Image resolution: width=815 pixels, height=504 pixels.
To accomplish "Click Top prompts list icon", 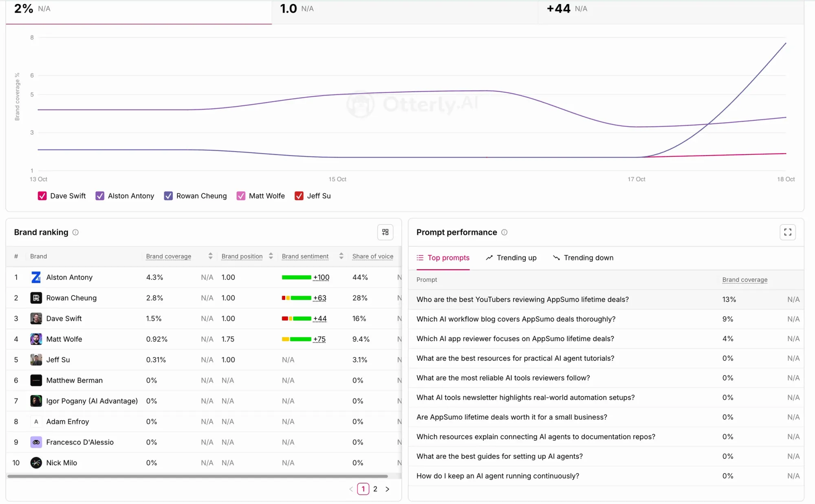I will (x=420, y=258).
